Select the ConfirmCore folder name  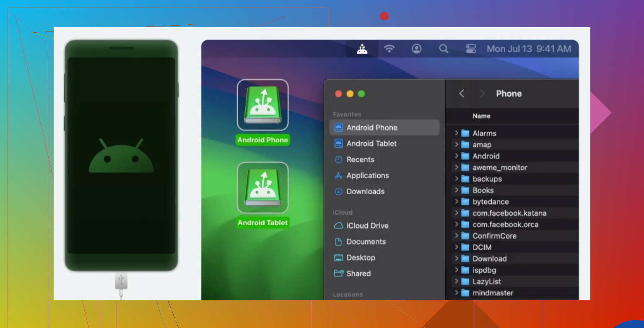(494, 236)
